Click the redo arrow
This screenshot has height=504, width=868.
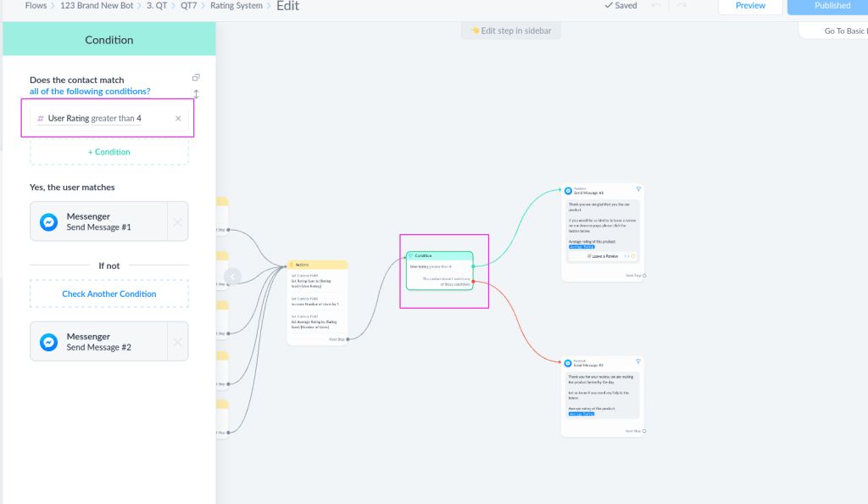682,6
